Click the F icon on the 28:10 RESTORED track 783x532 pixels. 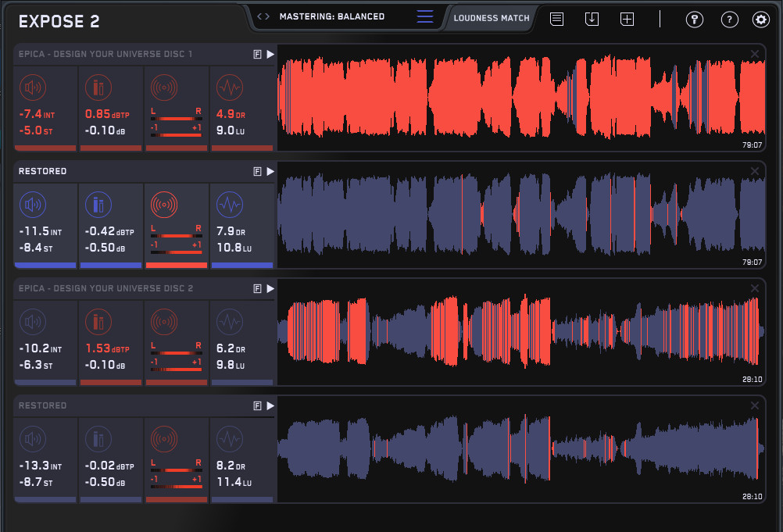pyautogui.click(x=258, y=405)
